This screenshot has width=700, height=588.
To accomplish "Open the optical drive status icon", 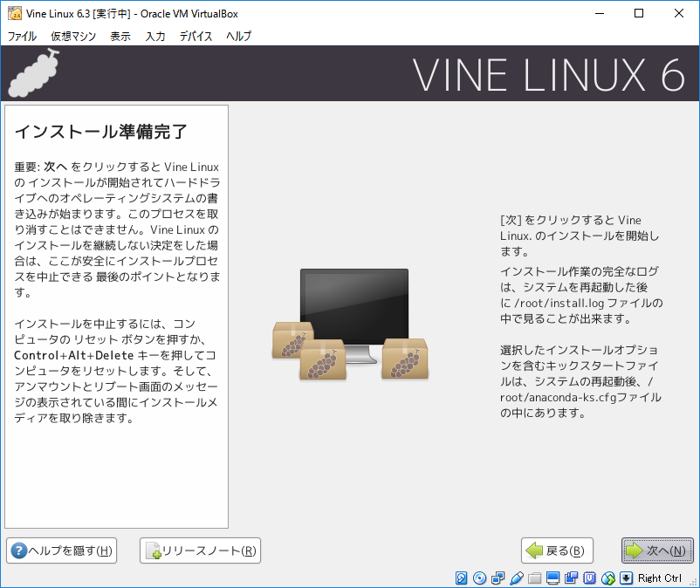I will pyautogui.click(x=480, y=578).
